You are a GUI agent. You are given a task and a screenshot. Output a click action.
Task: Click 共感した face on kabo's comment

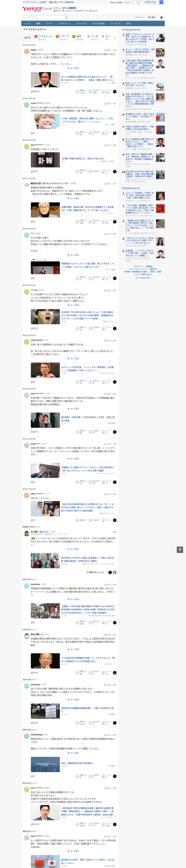(77, 92)
